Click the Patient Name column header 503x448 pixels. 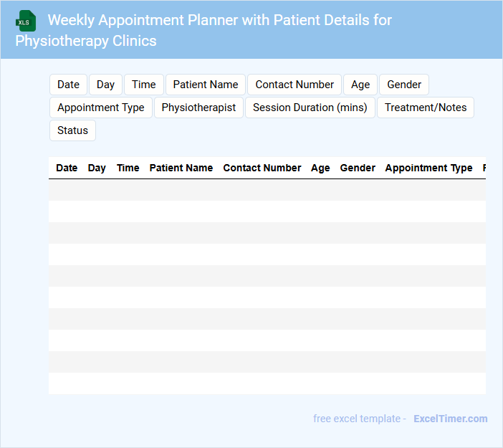[181, 168]
